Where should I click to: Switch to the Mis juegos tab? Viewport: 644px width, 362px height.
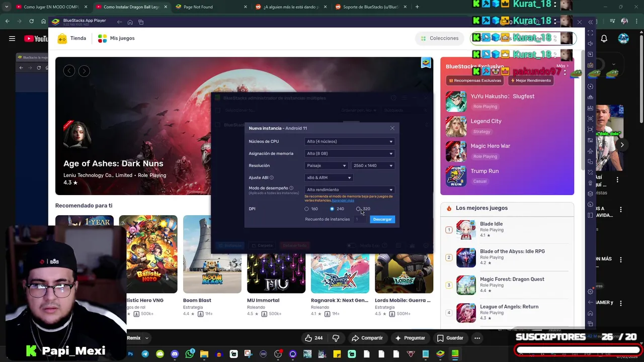pos(116,38)
